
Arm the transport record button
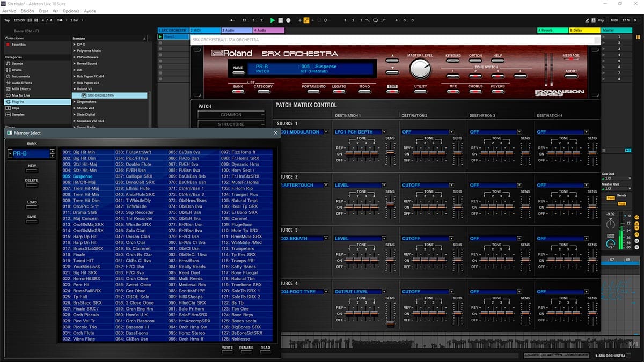(x=288, y=20)
